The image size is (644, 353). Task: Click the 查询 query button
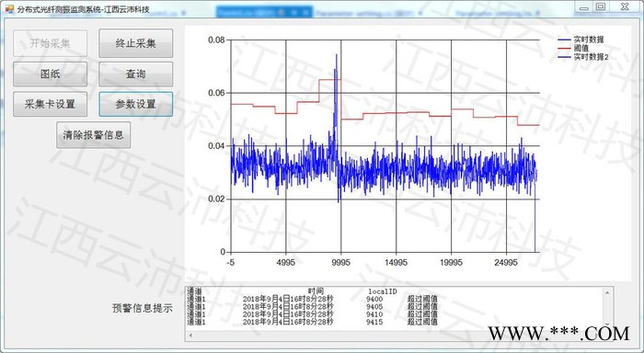coord(135,74)
